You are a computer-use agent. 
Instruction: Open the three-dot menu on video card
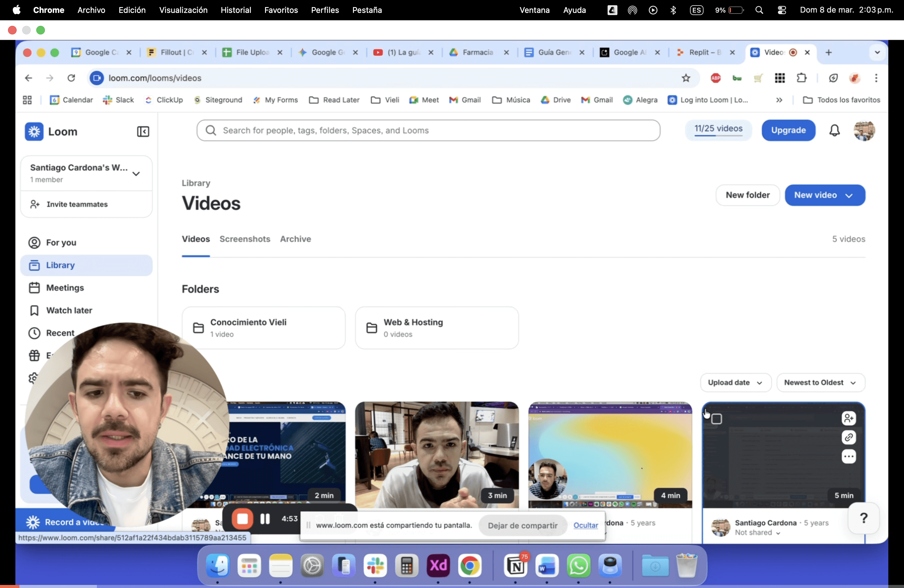849,456
